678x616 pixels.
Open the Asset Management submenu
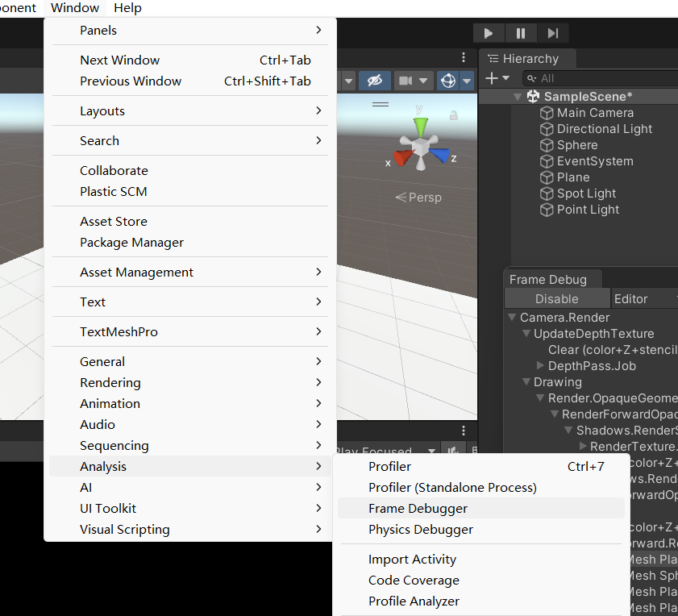pos(190,273)
